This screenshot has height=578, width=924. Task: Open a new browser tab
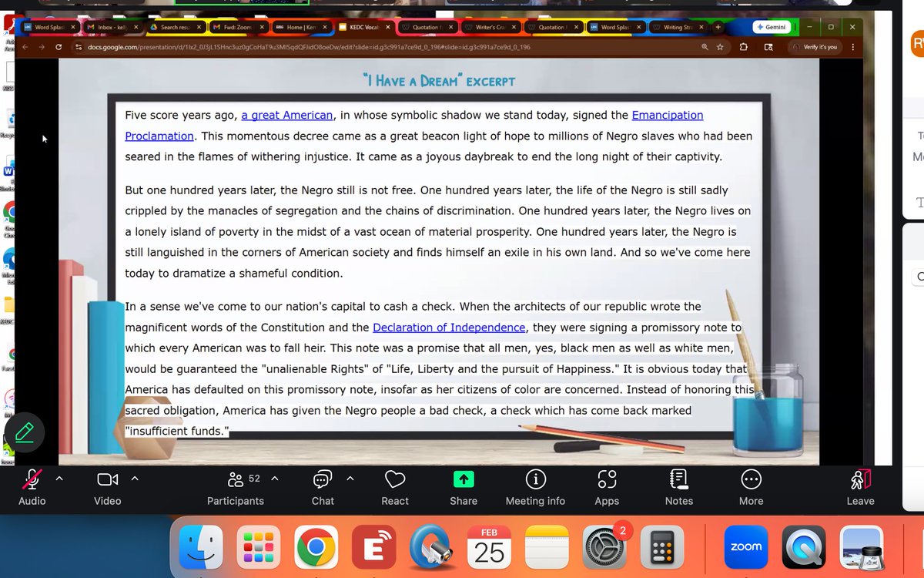(718, 27)
